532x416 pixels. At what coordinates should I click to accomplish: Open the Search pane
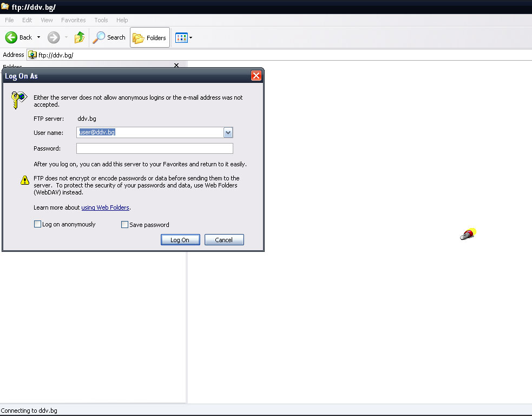click(x=109, y=37)
